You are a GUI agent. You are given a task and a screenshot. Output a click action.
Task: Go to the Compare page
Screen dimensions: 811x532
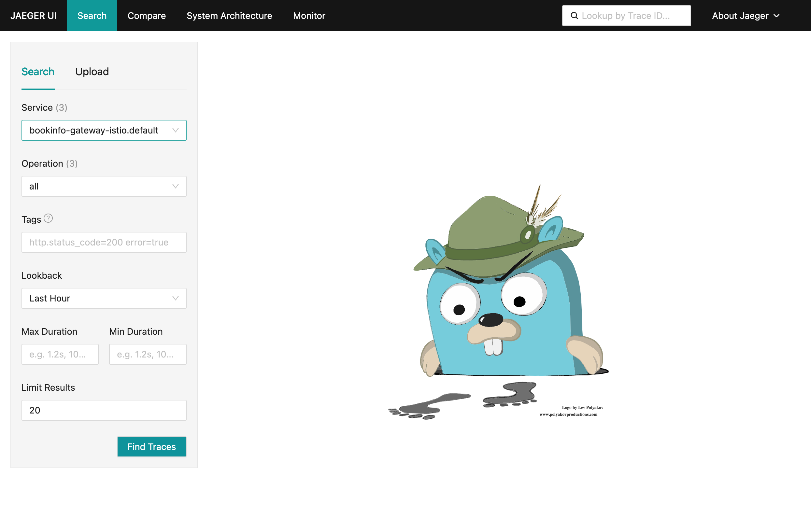point(147,16)
